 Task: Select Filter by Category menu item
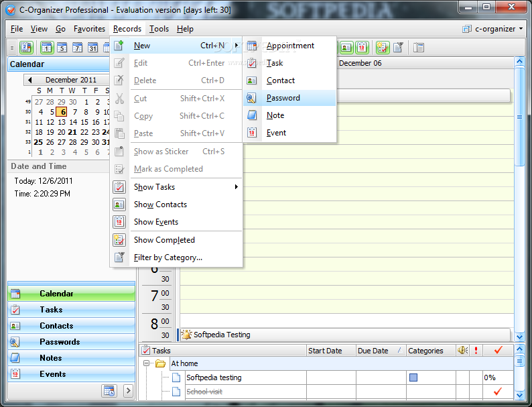176,257
